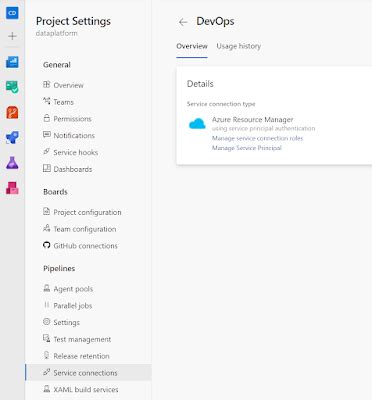
Task: Click the Project configuration document icon
Action: 47,211
